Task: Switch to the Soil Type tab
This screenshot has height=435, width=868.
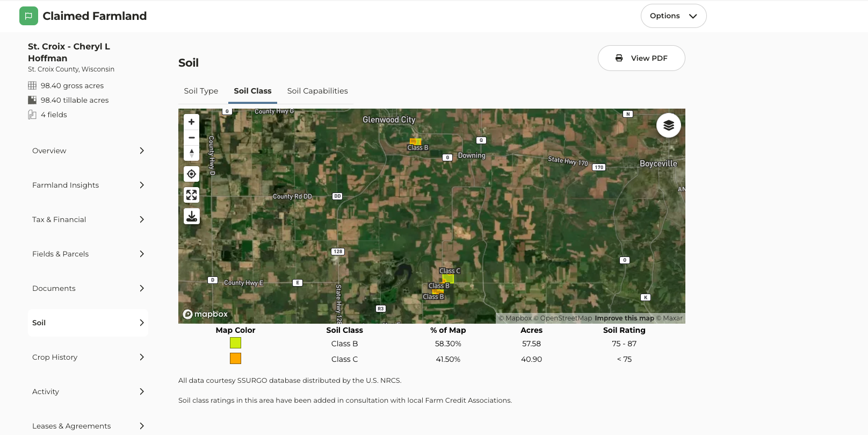Action: point(201,91)
